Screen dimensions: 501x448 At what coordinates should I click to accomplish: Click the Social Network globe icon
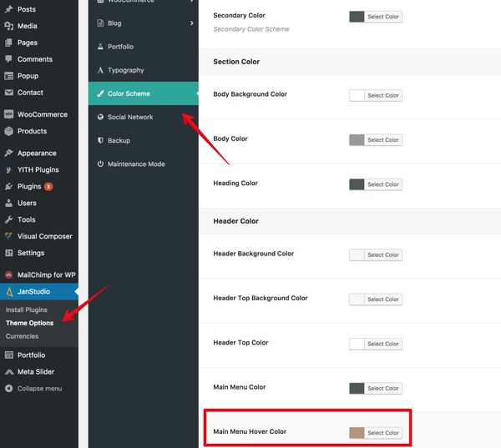point(100,117)
